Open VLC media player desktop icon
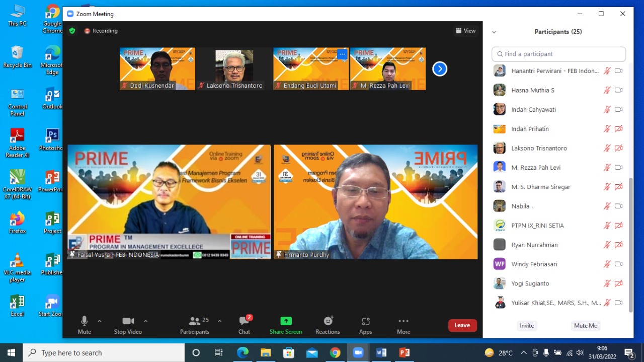644x362 pixels. [17, 267]
